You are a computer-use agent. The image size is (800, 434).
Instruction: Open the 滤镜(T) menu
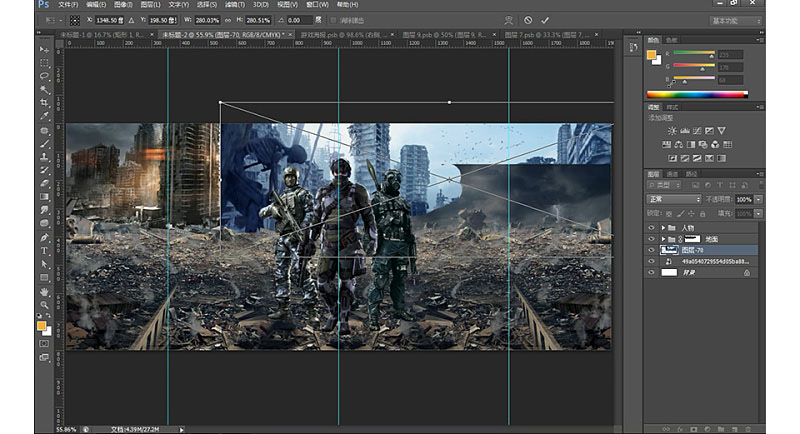[x=235, y=5]
